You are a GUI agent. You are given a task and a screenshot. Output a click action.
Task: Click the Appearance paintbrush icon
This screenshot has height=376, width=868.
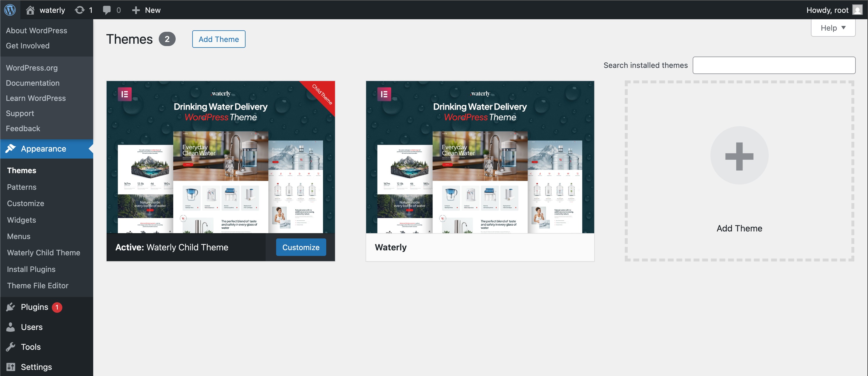pyautogui.click(x=10, y=148)
